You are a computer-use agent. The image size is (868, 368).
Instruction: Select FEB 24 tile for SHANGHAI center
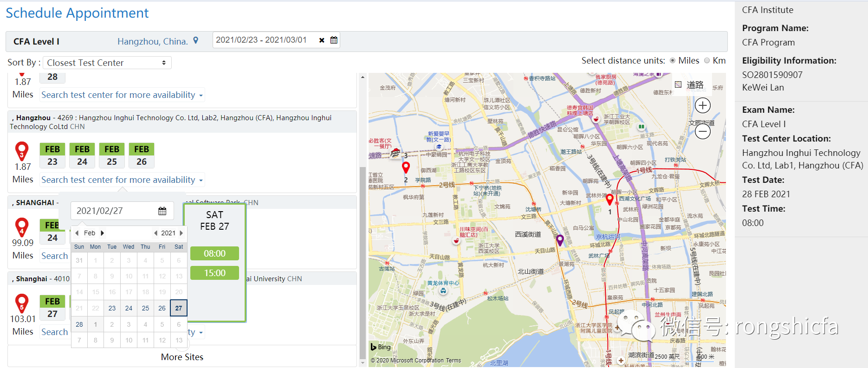click(52, 231)
